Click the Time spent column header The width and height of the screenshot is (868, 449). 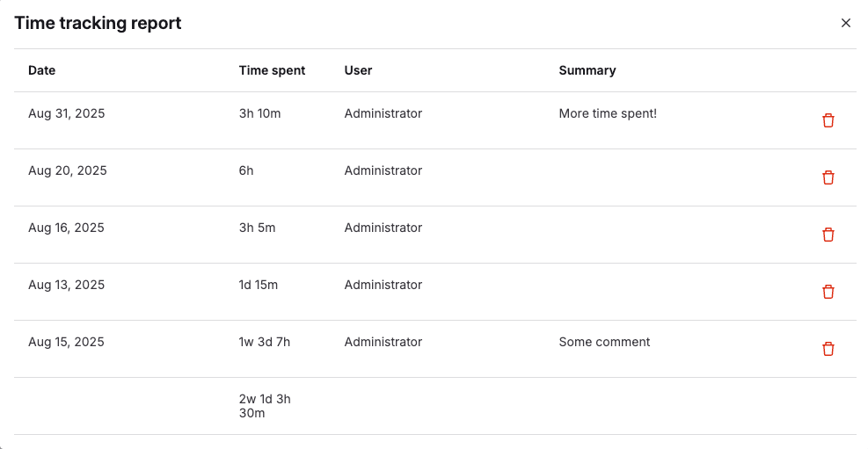pyautogui.click(x=272, y=70)
